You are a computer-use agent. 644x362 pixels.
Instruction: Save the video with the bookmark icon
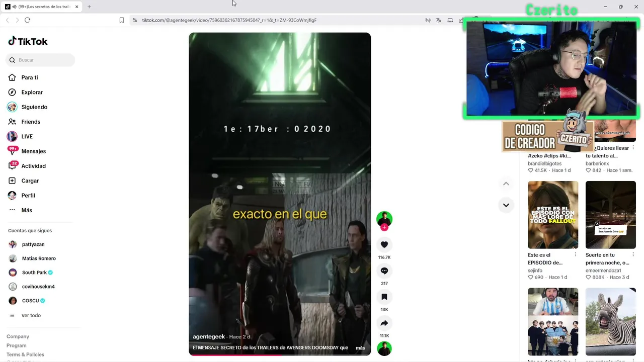point(384,297)
